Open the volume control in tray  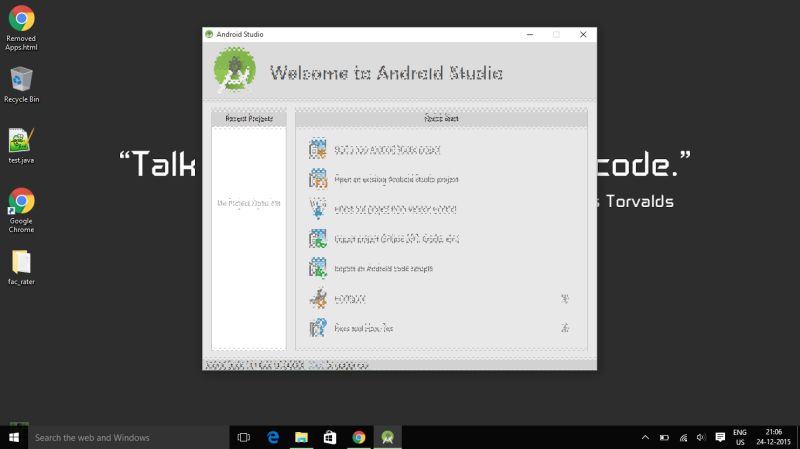point(702,437)
